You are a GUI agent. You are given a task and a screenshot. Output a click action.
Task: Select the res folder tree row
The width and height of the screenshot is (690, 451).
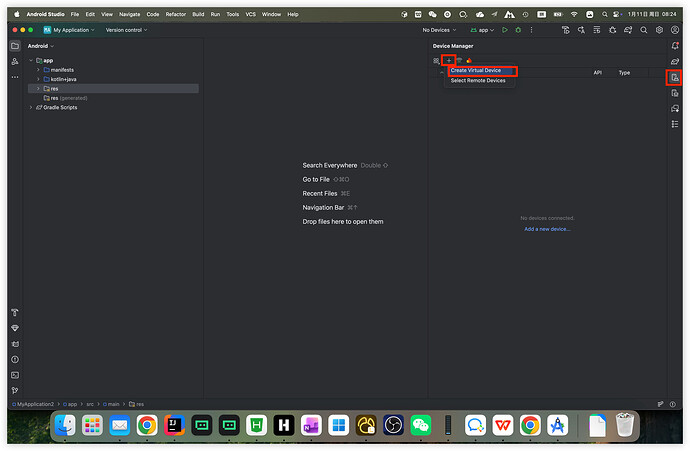click(x=113, y=88)
